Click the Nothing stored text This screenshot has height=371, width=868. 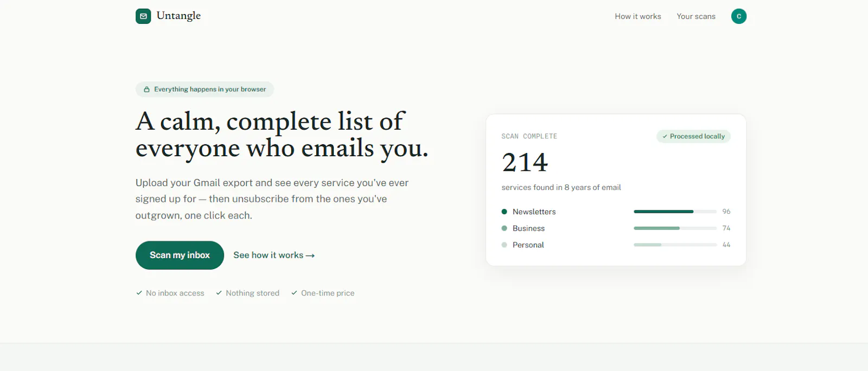click(253, 293)
